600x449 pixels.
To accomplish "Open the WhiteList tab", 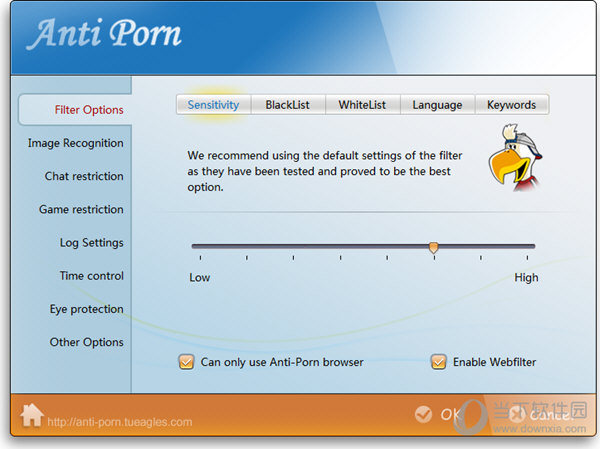I will (x=362, y=104).
